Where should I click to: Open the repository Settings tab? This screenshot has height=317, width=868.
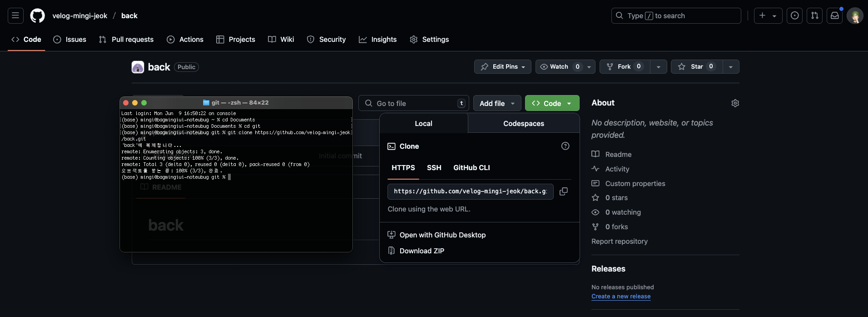coord(429,40)
